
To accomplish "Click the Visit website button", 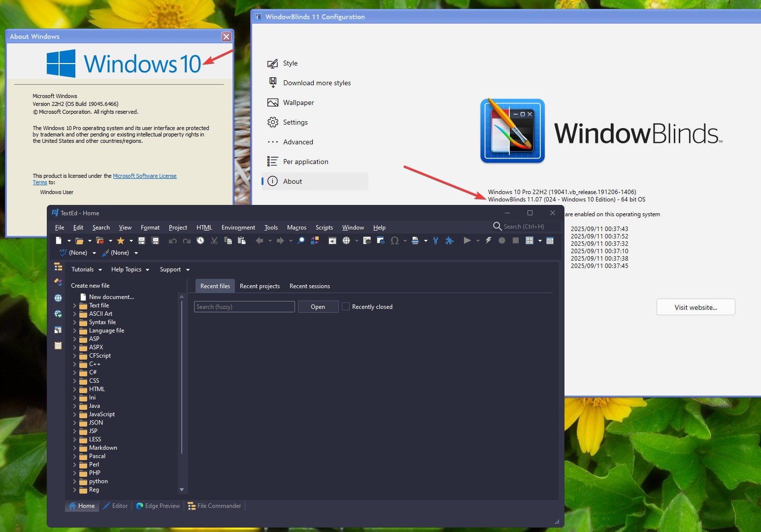I will click(695, 307).
